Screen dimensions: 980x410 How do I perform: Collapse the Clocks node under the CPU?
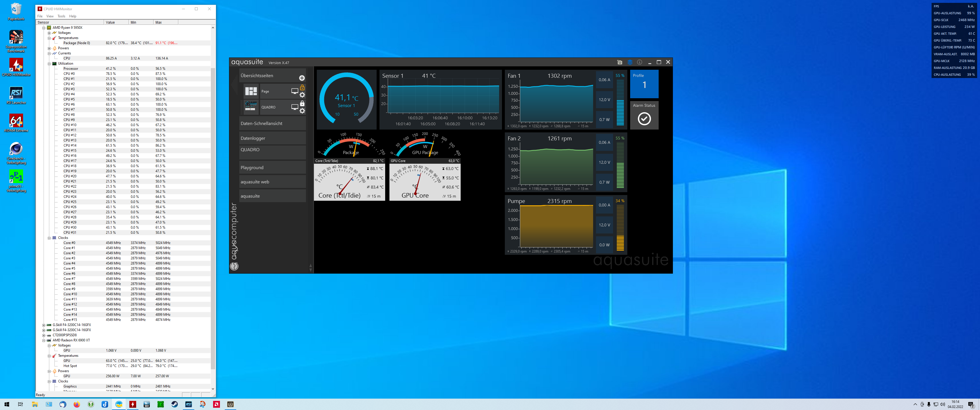49,238
